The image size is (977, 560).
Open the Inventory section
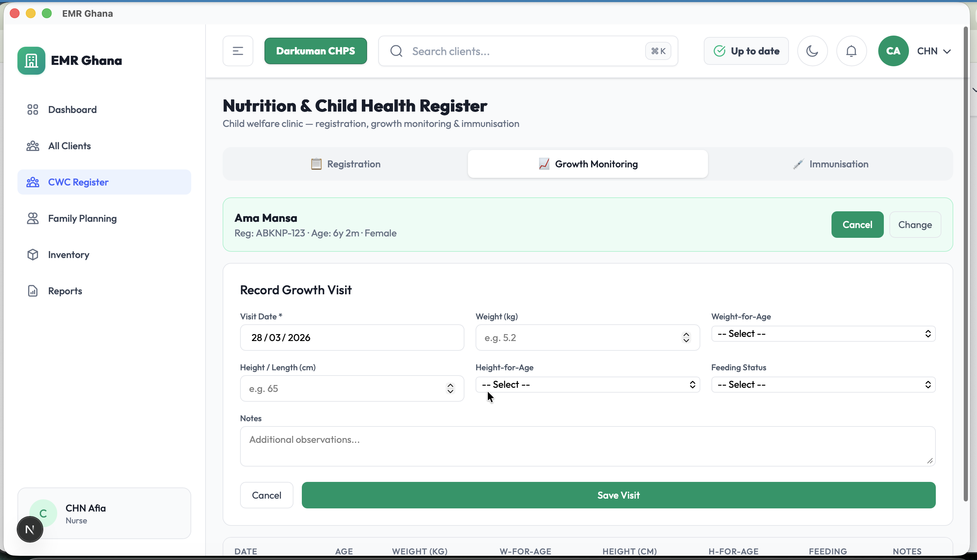pyautogui.click(x=68, y=254)
